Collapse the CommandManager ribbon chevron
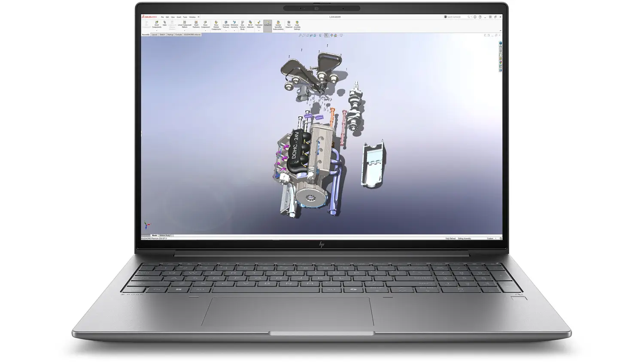 [x=500, y=30]
